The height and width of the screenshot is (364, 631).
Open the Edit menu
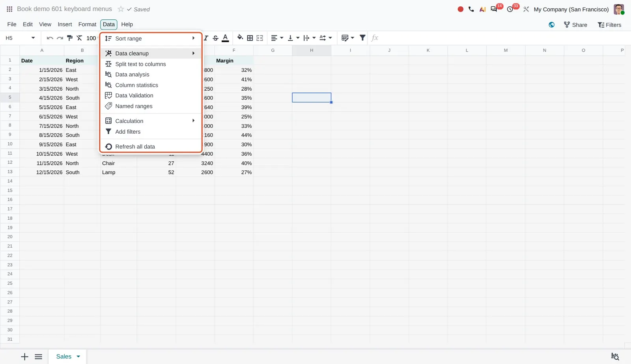coord(28,24)
